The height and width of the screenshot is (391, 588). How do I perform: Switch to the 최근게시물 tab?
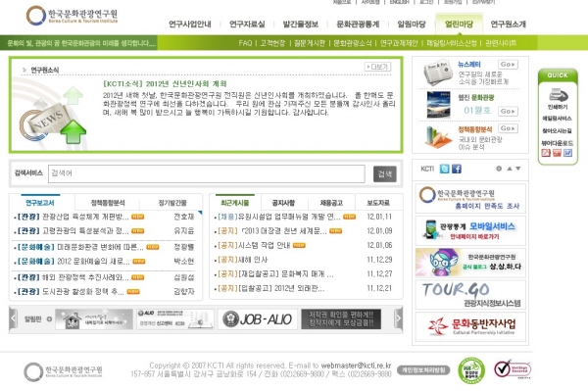(235, 203)
